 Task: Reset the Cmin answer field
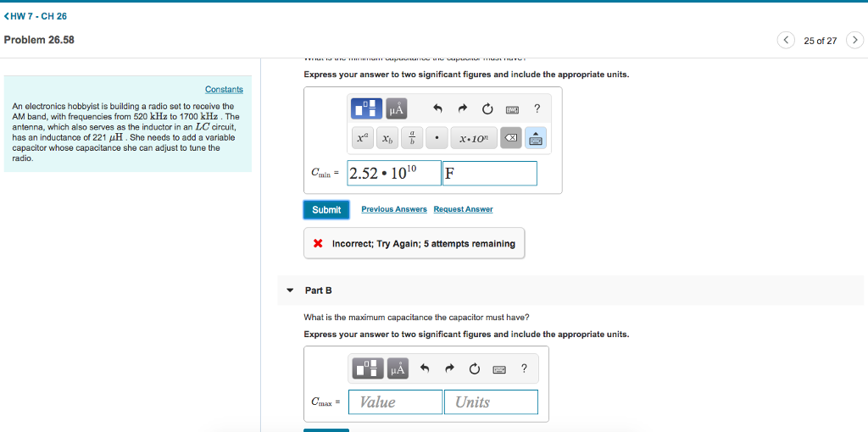(487, 109)
